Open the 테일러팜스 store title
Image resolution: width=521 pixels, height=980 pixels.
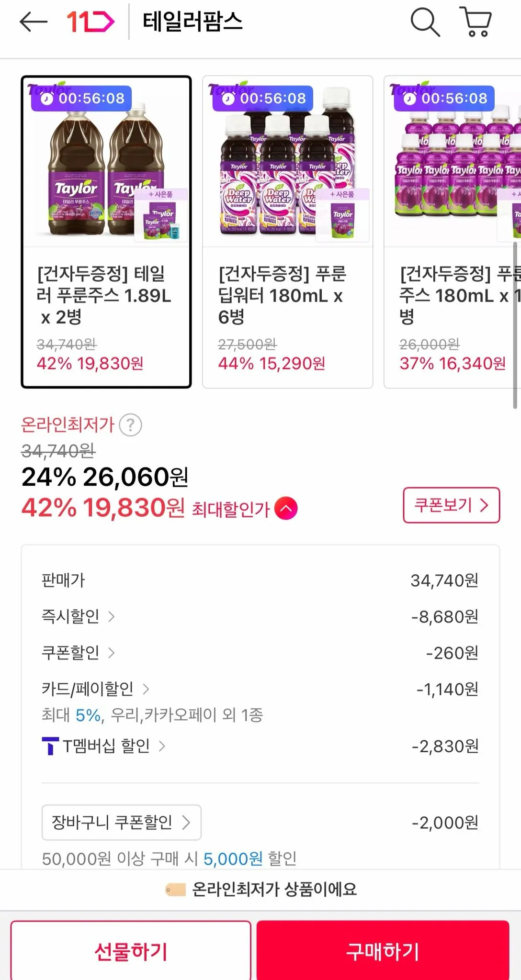193,22
